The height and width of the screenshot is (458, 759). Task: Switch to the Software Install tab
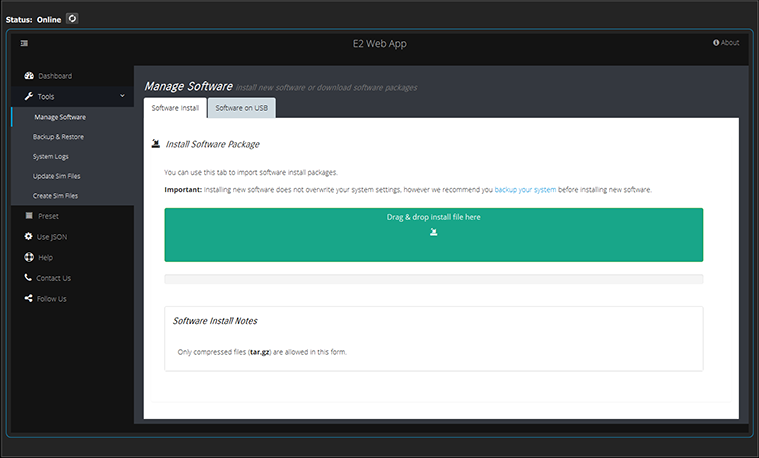coord(175,108)
